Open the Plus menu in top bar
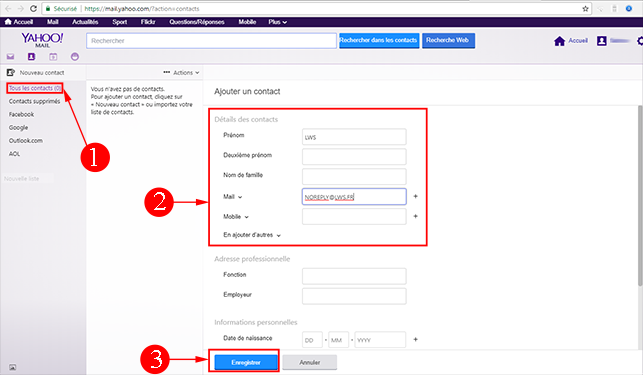Viewport: 643px width, 375px height. (278, 22)
